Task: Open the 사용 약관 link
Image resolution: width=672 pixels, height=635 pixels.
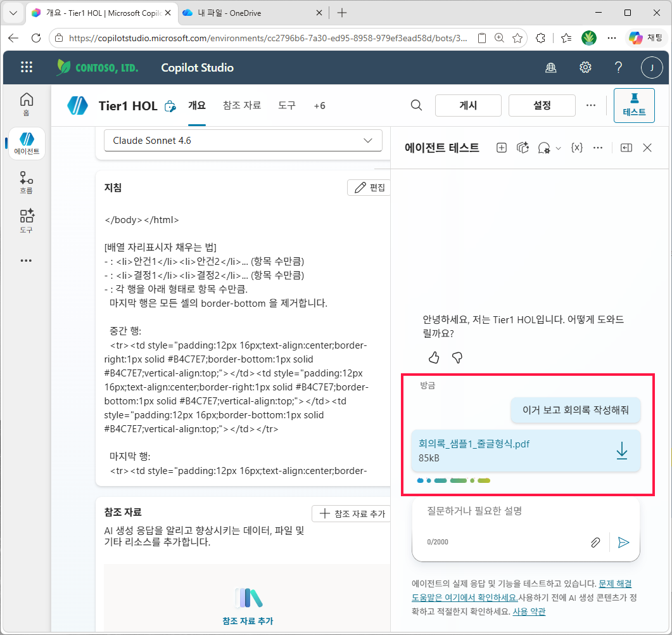Action: [x=529, y=612]
